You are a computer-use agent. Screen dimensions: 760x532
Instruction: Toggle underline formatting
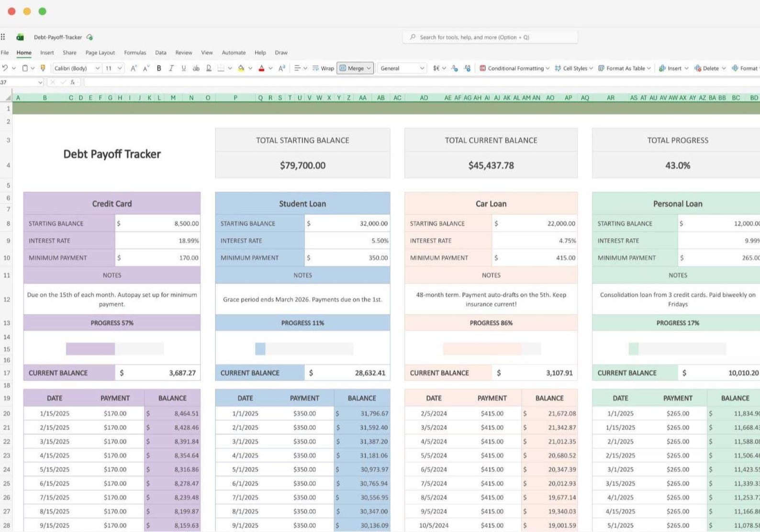tap(184, 68)
